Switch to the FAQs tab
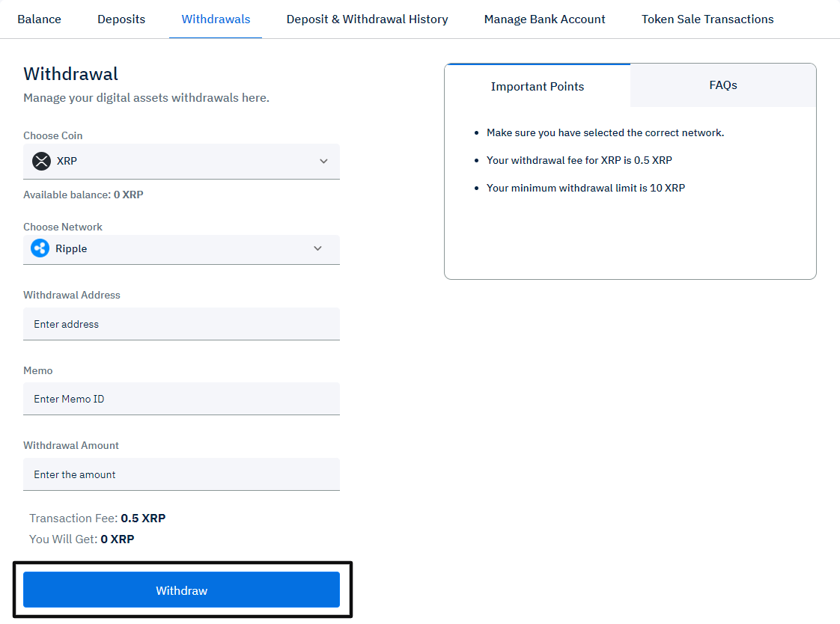 click(723, 85)
